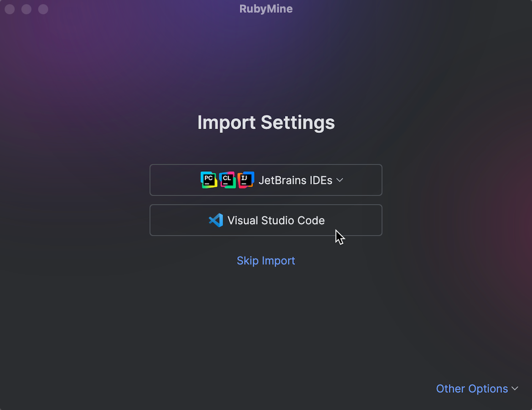Click the CLion icon
This screenshot has height=410, width=532.
coord(227,180)
